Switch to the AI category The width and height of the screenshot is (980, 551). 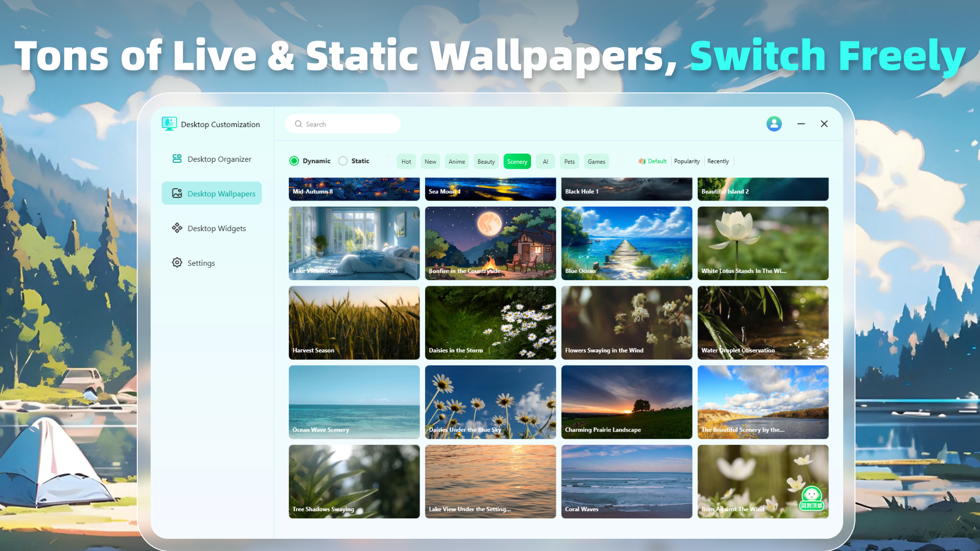pyautogui.click(x=545, y=162)
